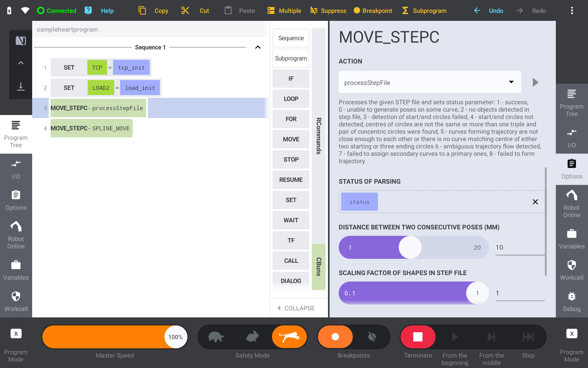Open the Debug panel on right sidebar
Screen dimensions: 588x368
571,301
